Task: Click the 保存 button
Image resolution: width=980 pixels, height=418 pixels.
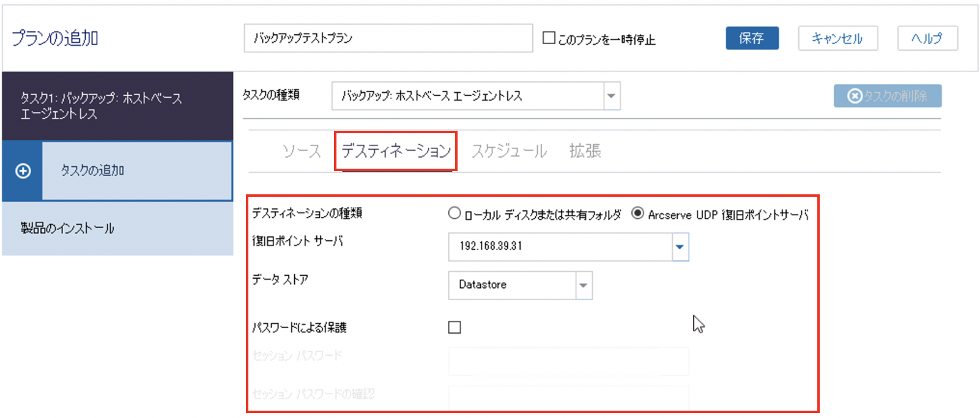Action: tap(752, 38)
